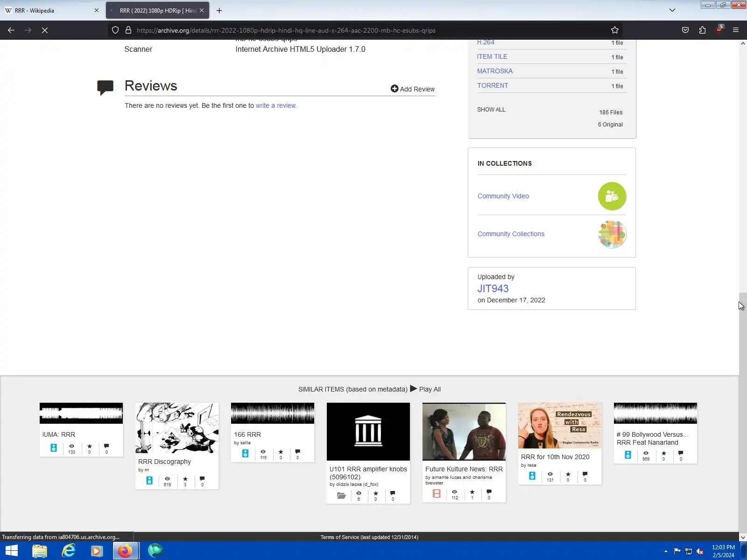
Task: Bookmark this page with the star icon
Action: coord(615,30)
